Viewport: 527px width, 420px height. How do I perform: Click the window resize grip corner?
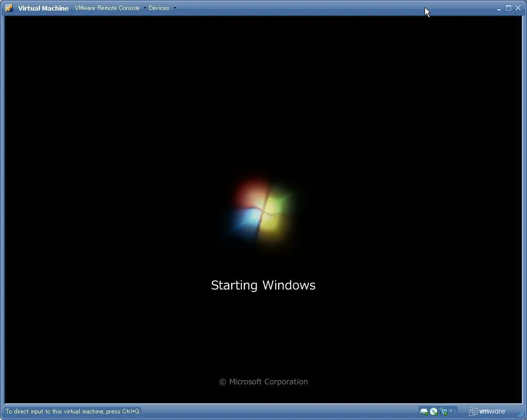(x=521, y=414)
